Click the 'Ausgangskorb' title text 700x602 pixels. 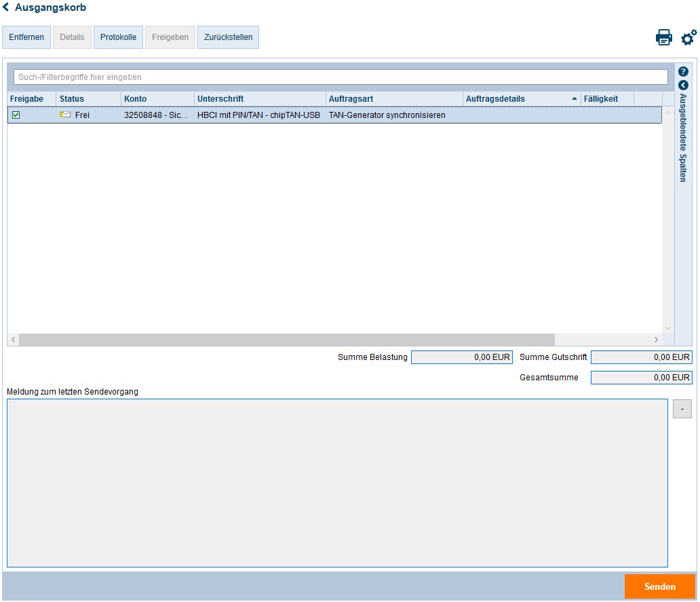point(50,7)
